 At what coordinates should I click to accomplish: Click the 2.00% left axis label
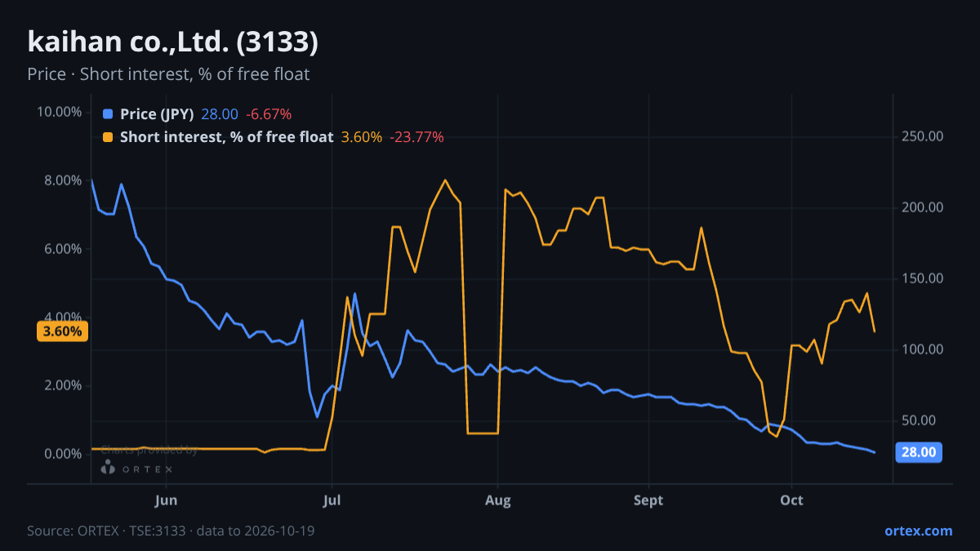pos(63,385)
